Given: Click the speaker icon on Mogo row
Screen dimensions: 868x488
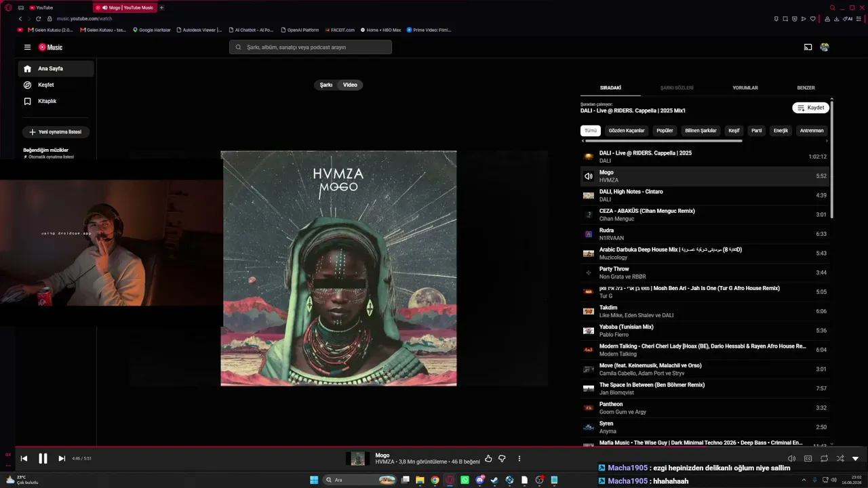Looking at the screenshot, I should [589, 176].
